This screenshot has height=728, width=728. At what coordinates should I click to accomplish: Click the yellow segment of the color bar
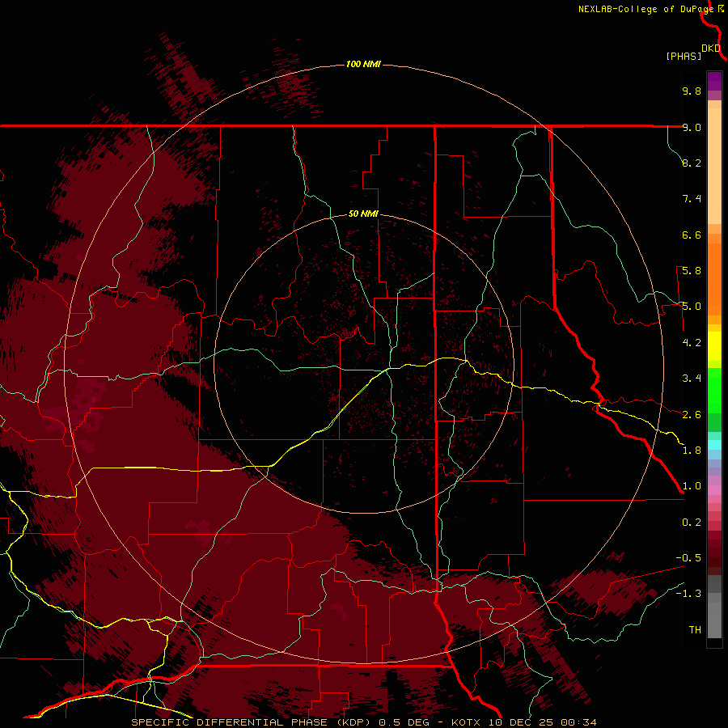pos(714,346)
